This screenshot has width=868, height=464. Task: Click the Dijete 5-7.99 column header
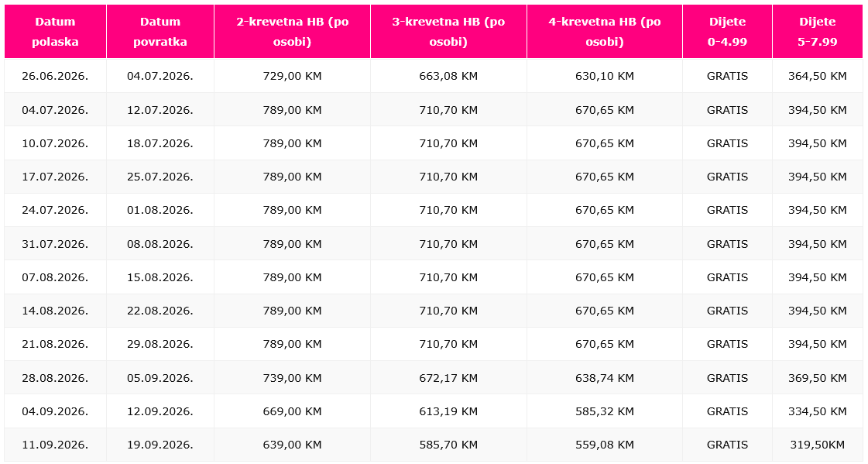(817, 32)
